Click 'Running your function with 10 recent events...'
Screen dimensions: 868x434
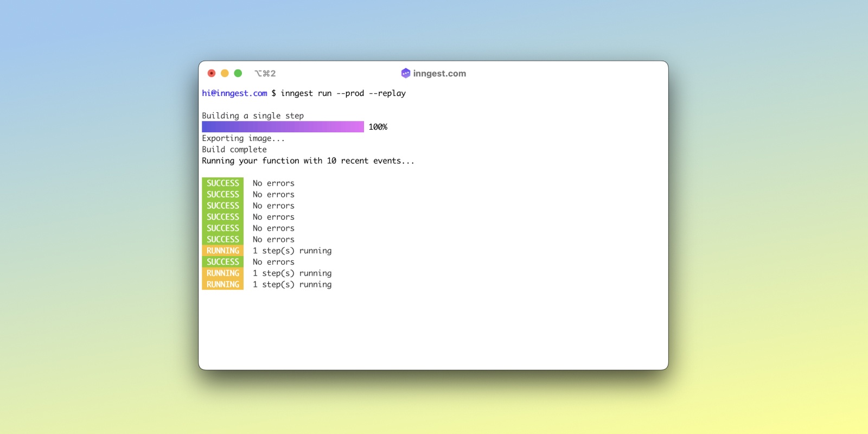pos(308,161)
